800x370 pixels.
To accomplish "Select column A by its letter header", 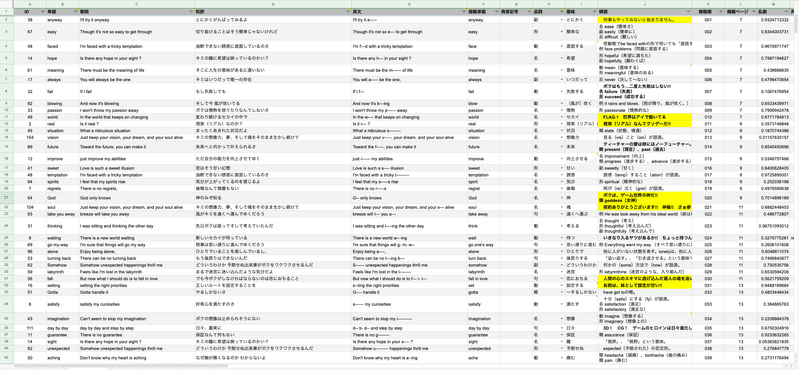I will point(30,4).
